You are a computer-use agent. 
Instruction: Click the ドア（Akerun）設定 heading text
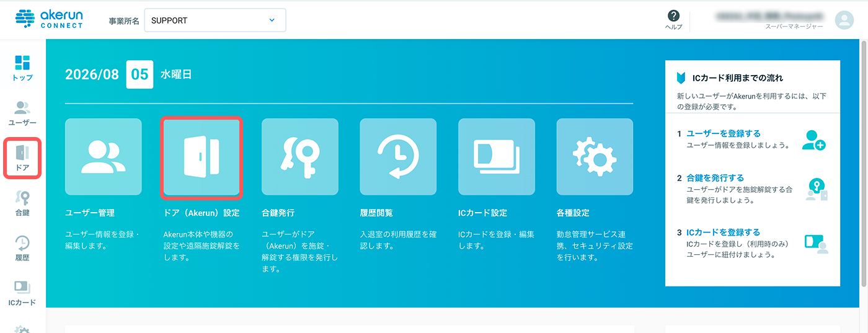(201, 213)
